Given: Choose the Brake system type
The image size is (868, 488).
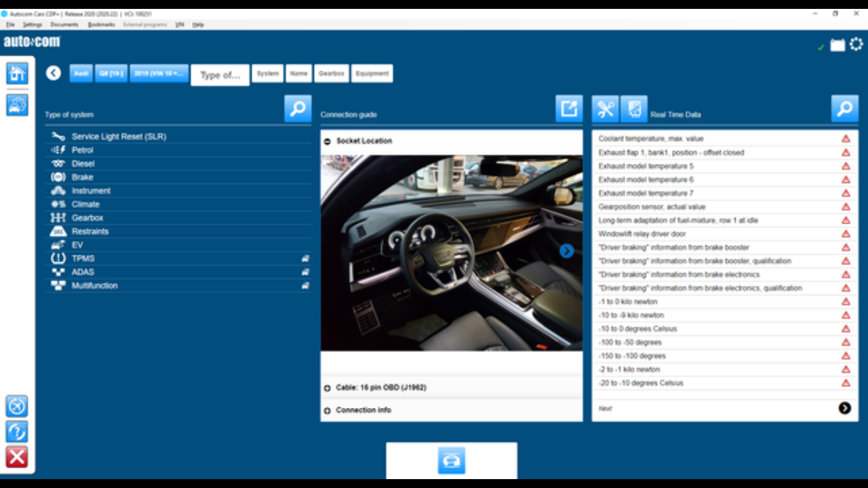Looking at the screenshot, I should (82, 177).
